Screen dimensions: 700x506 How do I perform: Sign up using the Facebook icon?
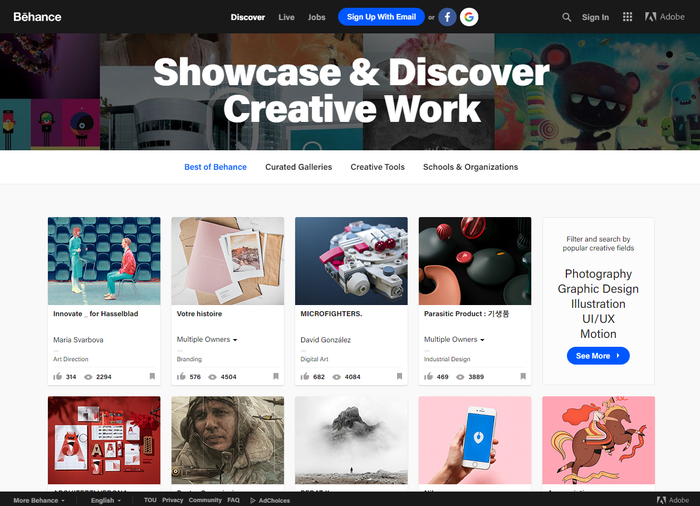click(x=447, y=17)
